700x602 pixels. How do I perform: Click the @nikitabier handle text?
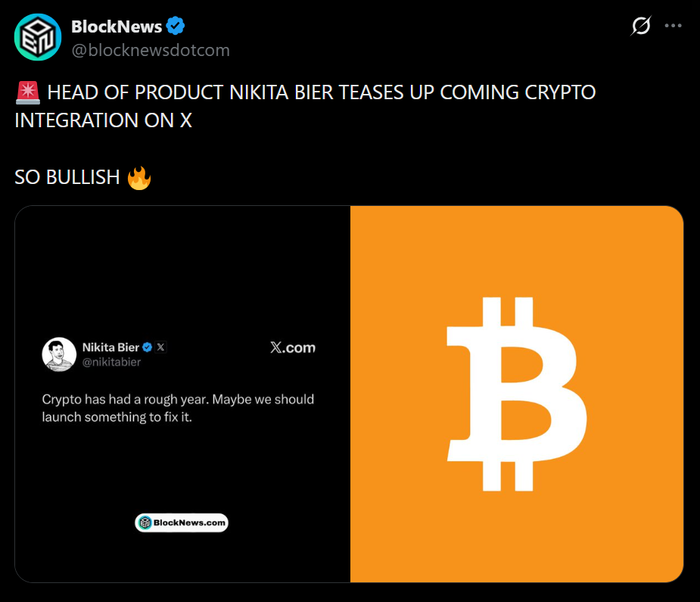[x=111, y=362]
